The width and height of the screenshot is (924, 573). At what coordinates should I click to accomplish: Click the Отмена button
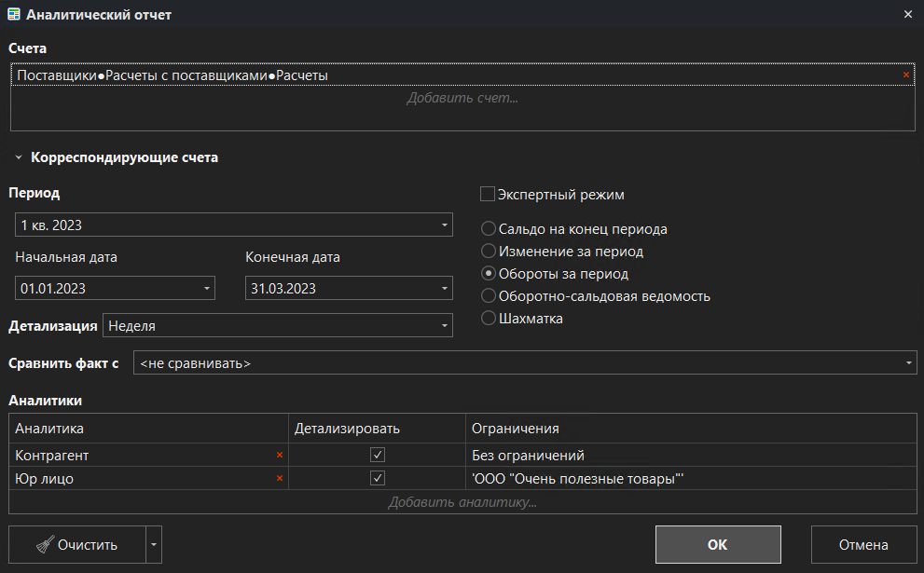click(x=863, y=545)
